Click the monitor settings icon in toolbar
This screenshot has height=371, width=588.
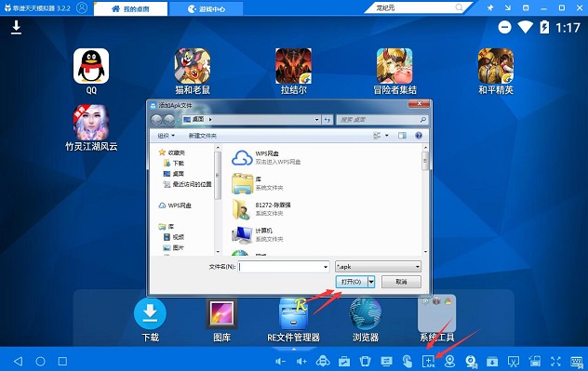[x=386, y=362]
